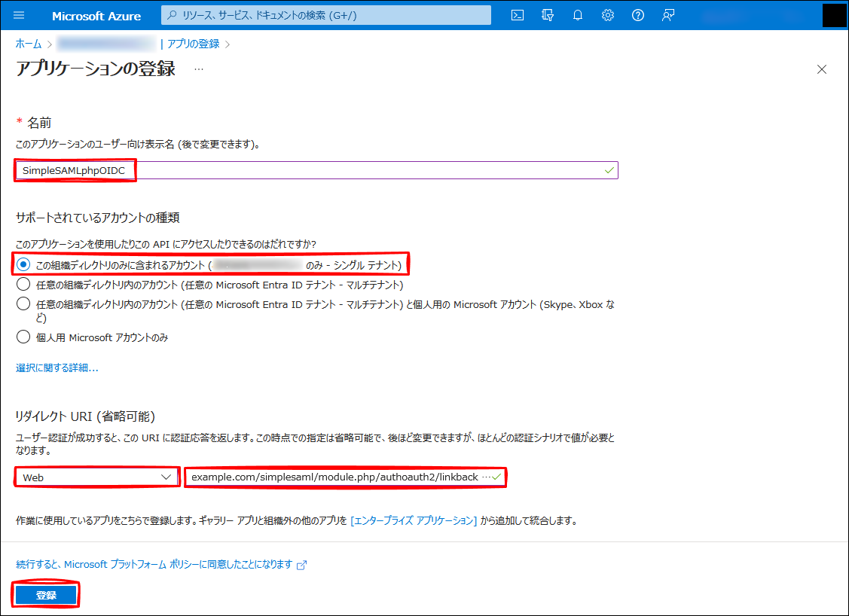This screenshot has height=616, width=849.
Task: Select single tenant account option
Action: click(24, 265)
